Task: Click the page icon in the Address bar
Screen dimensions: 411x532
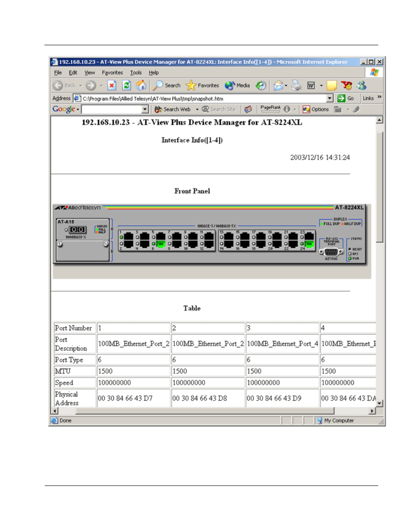Action: (77, 98)
